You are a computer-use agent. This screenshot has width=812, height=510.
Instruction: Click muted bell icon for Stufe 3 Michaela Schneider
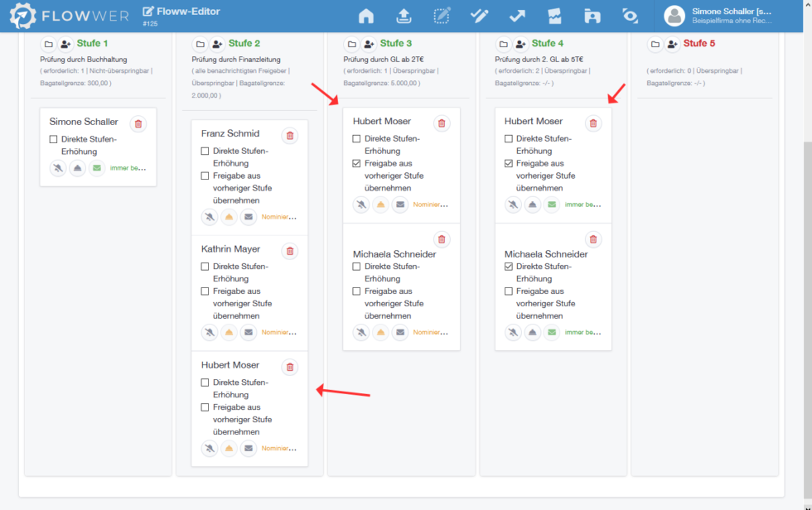pos(361,332)
